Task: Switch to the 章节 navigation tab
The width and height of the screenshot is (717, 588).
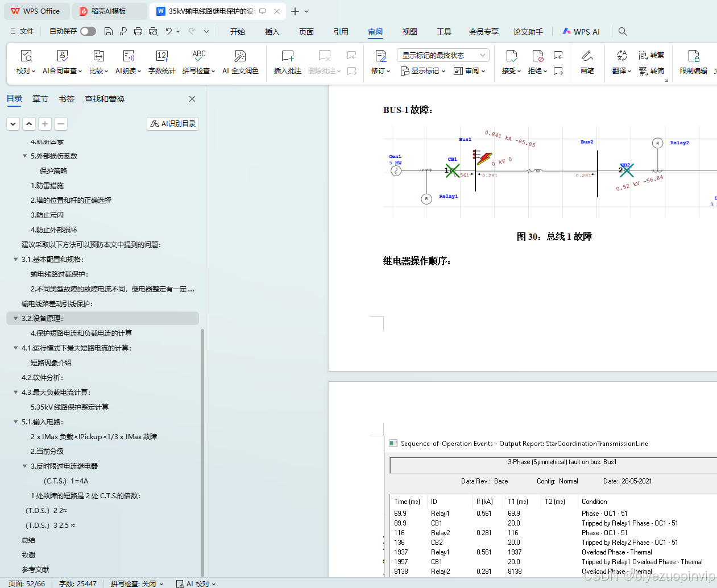Action: pos(40,99)
